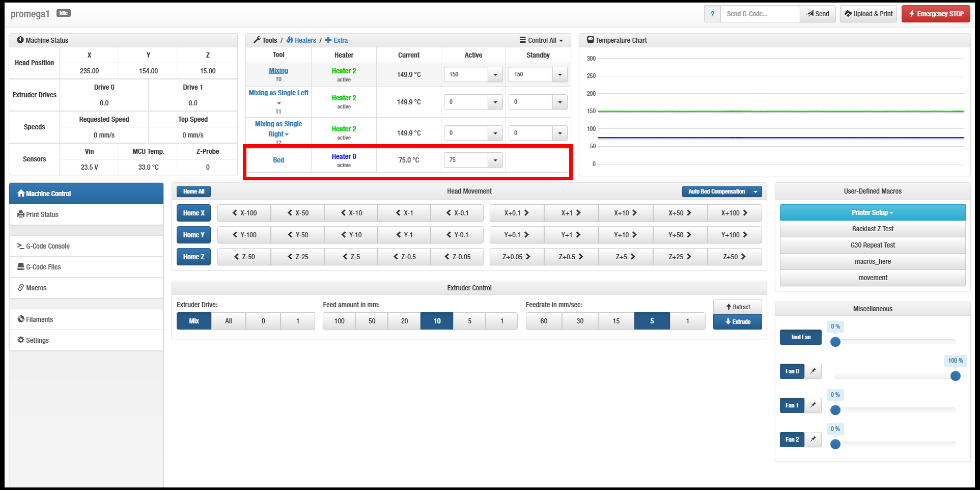
Task: Open the Control All dropdown menu
Action: coord(541,40)
